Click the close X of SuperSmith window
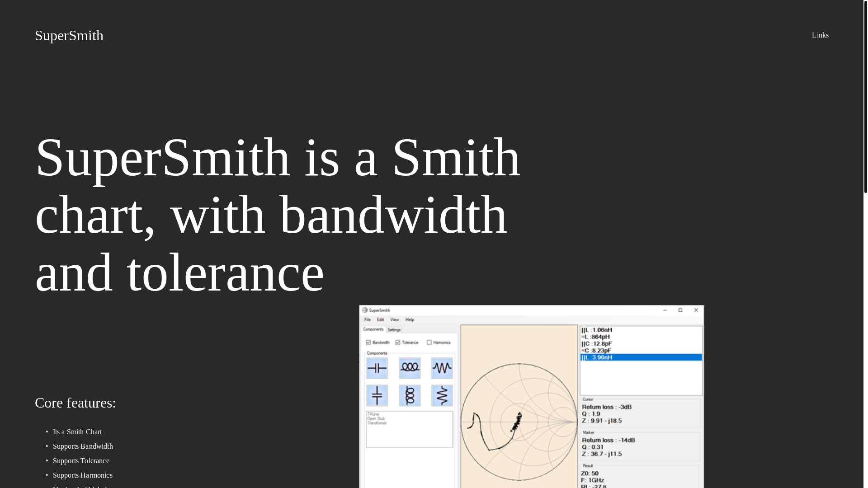The height and width of the screenshot is (488, 868). pyautogui.click(x=696, y=310)
